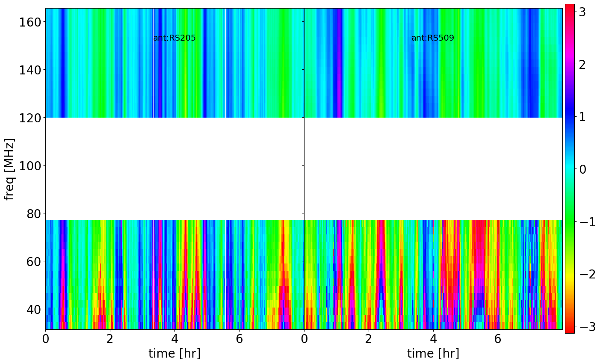The width and height of the screenshot is (600, 364).
Task: Click time tick 4 under RS509 panel
Action: (x=433, y=338)
